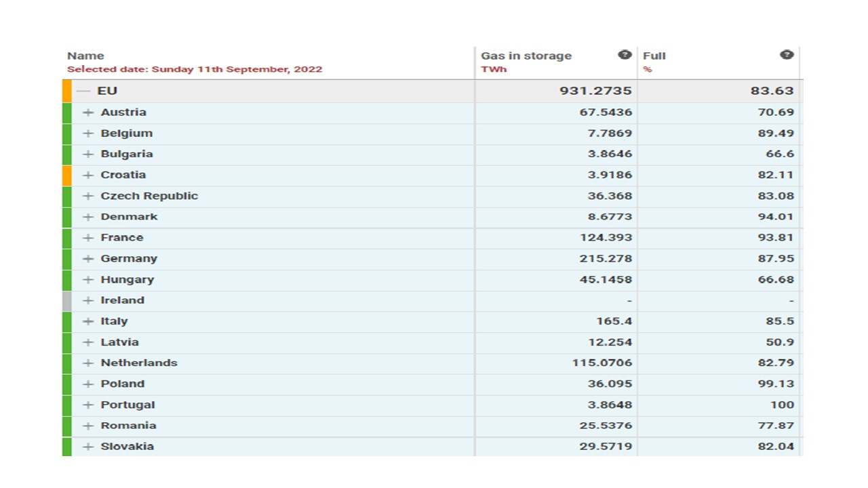Expand the Poland row
Screen dimensions: 868x488
pyautogui.click(x=87, y=384)
